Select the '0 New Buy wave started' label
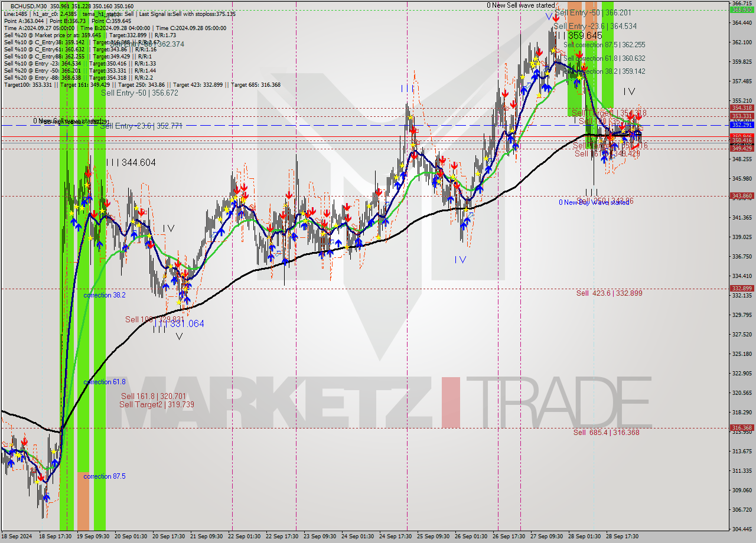The width and height of the screenshot is (756, 543). pos(594,202)
